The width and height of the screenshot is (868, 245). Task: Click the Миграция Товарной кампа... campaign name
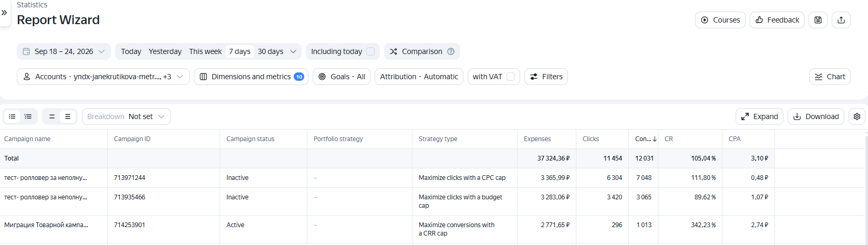[46, 225]
